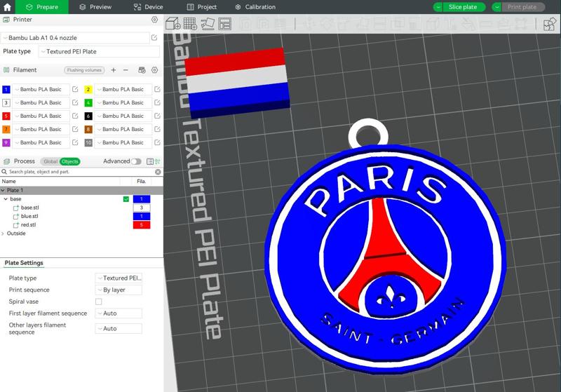Image resolution: width=561 pixels, height=392 pixels.
Task: Edit filament 4 preset
Action: pyautogui.click(x=157, y=102)
